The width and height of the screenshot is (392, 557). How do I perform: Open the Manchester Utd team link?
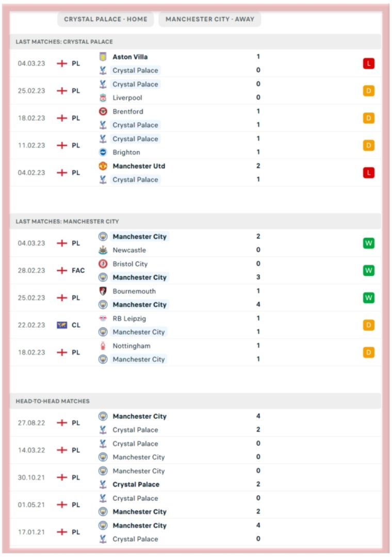(x=139, y=166)
